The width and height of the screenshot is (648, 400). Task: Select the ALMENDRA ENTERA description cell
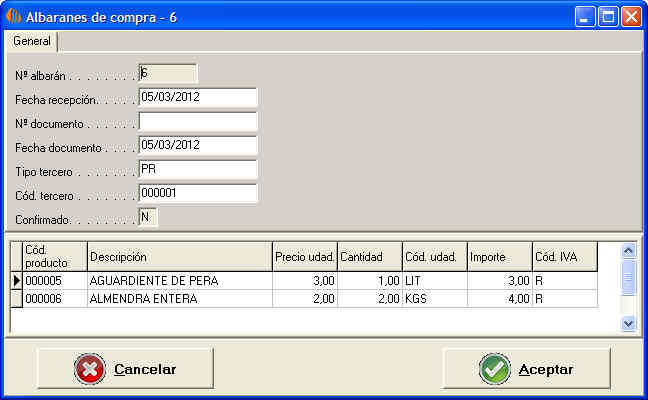click(x=179, y=299)
